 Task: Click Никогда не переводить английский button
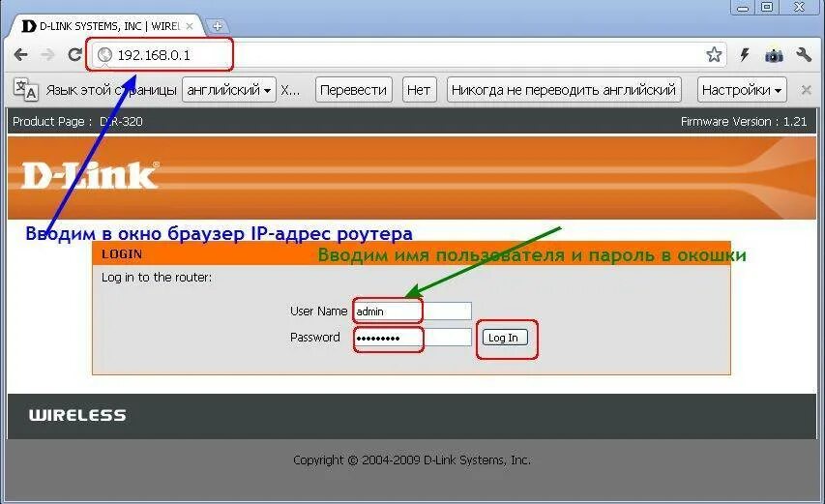coord(564,90)
